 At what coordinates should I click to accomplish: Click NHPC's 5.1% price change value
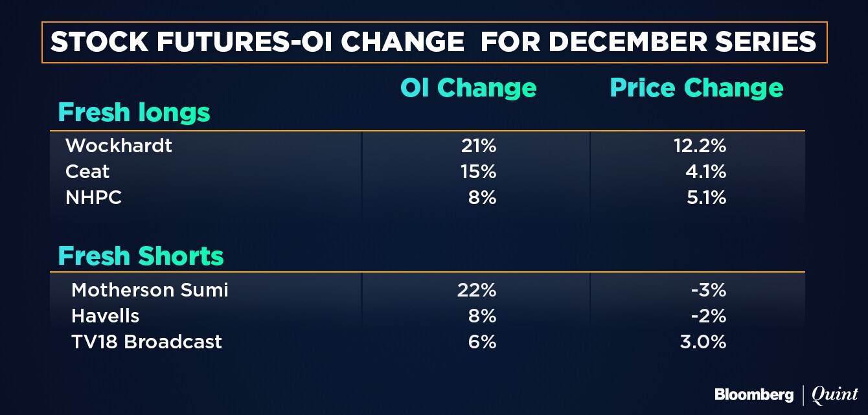tap(705, 197)
